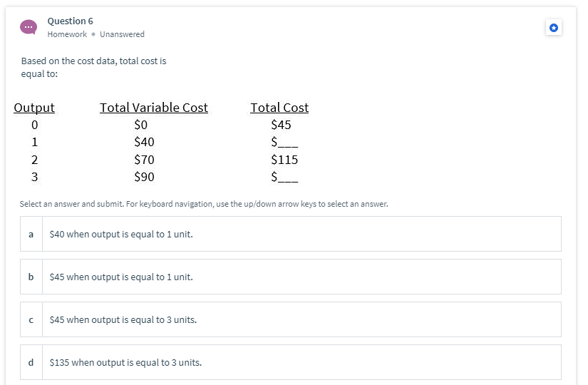The image size is (588, 385).
Task: Click 'Based on the cost data' question text
Action: (x=94, y=67)
